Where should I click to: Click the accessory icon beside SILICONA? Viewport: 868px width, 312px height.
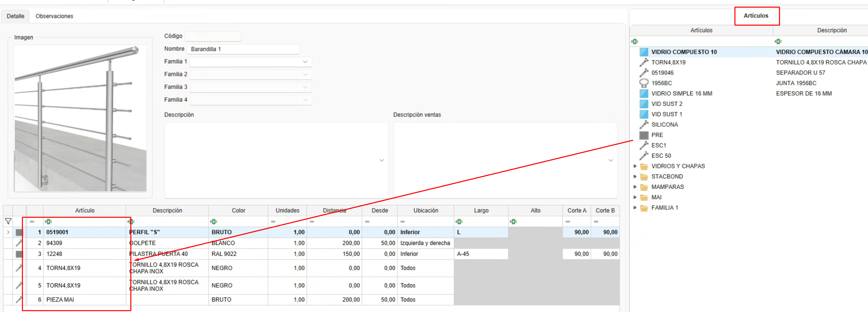pos(644,125)
